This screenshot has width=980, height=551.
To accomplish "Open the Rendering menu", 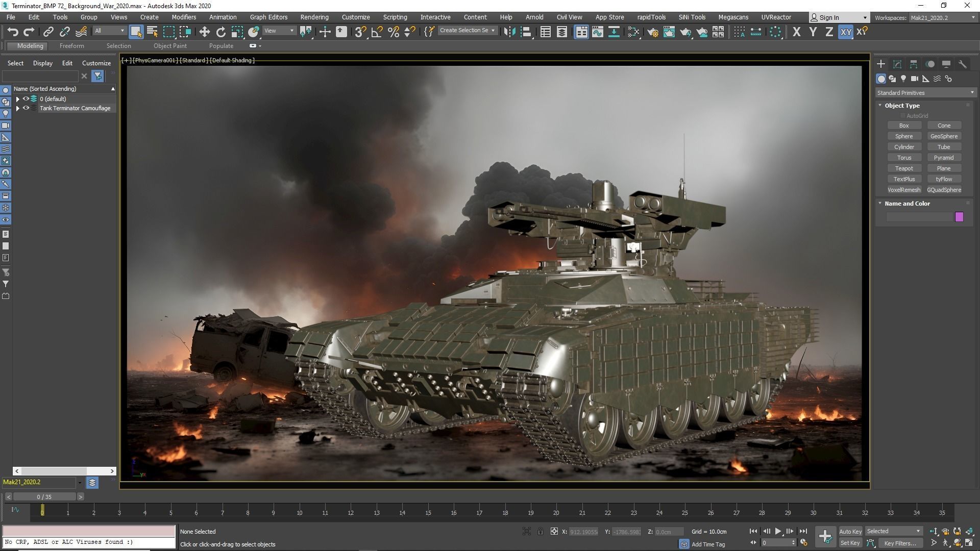I will pos(314,17).
